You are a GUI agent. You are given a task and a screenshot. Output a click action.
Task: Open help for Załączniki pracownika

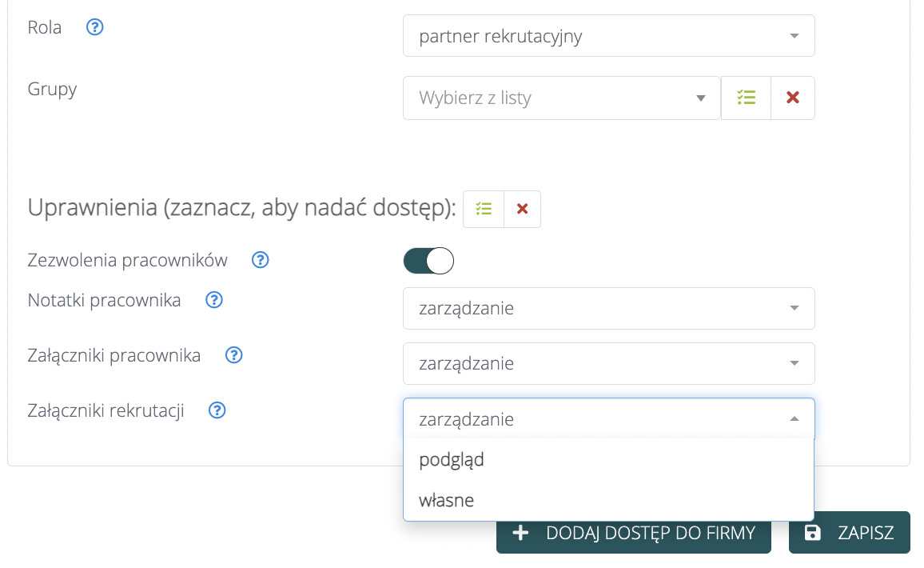233,354
